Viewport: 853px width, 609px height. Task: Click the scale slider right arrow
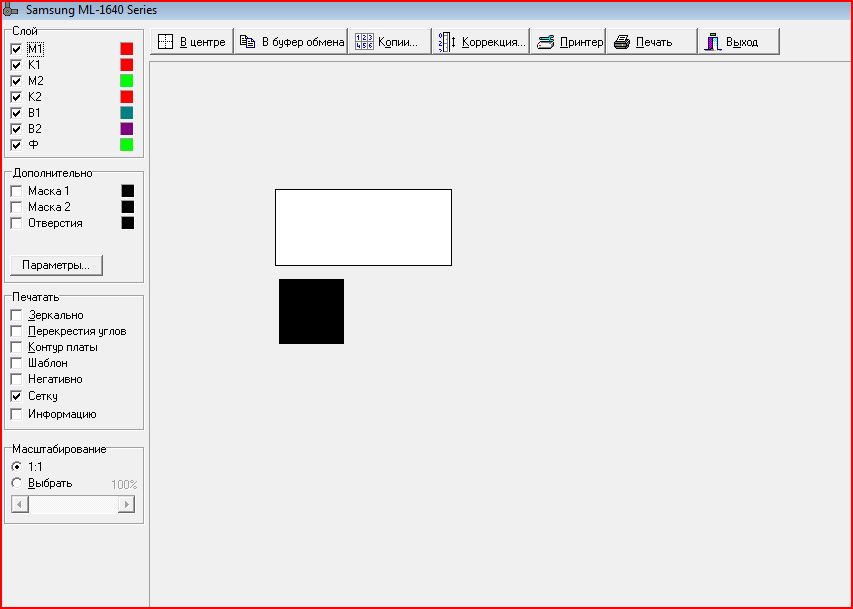126,505
